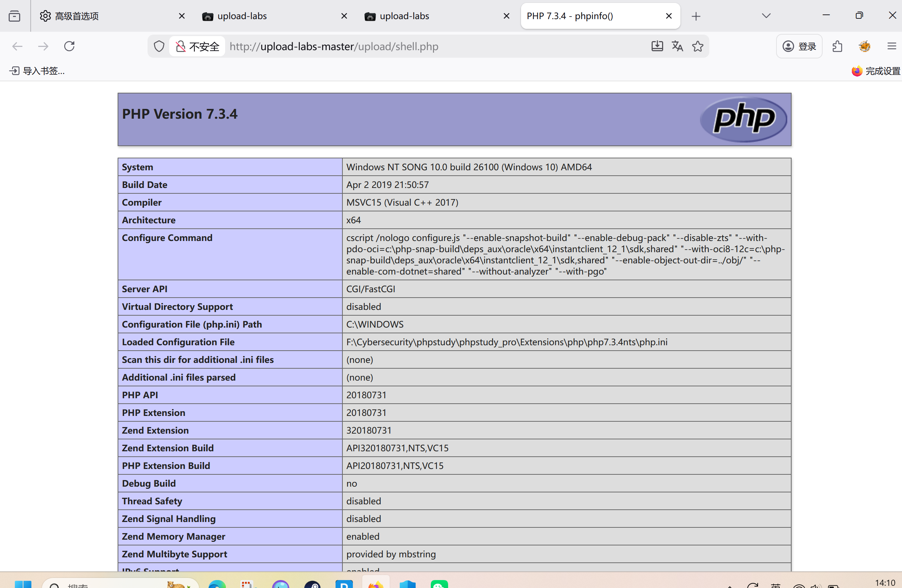Open the Firefox hamburger application menu

tap(892, 46)
